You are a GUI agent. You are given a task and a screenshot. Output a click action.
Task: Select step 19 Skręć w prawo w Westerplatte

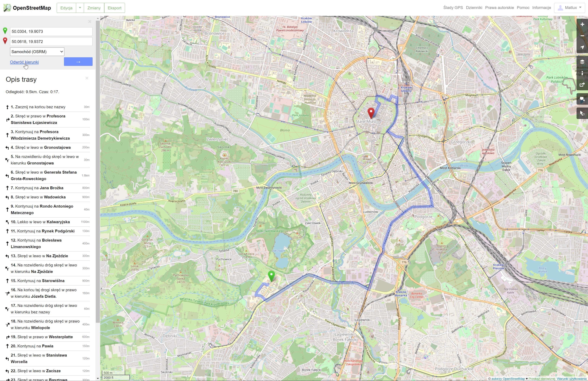(x=47, y=337)
